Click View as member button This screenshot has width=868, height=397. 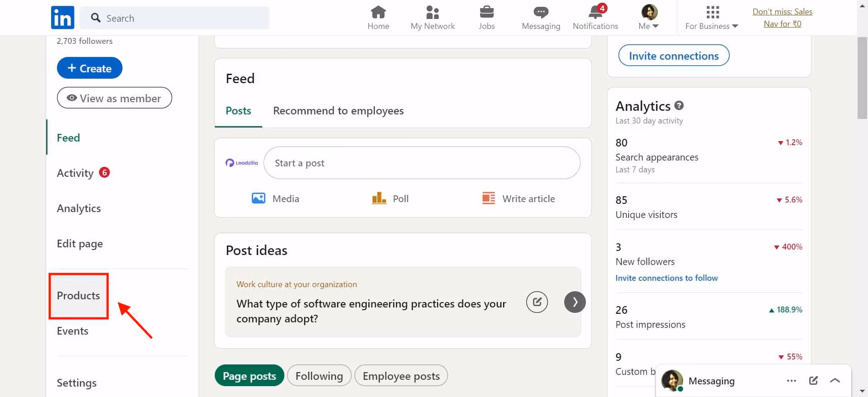[114, 98]
